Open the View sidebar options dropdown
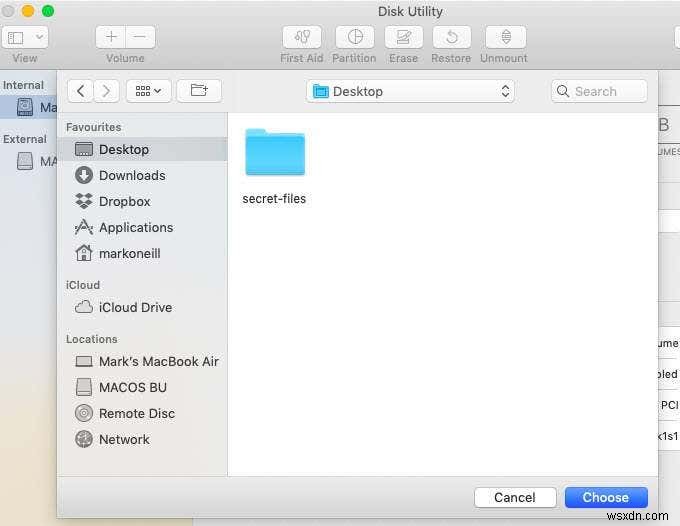This screenshot has height=526, width=680. [25, 37]
